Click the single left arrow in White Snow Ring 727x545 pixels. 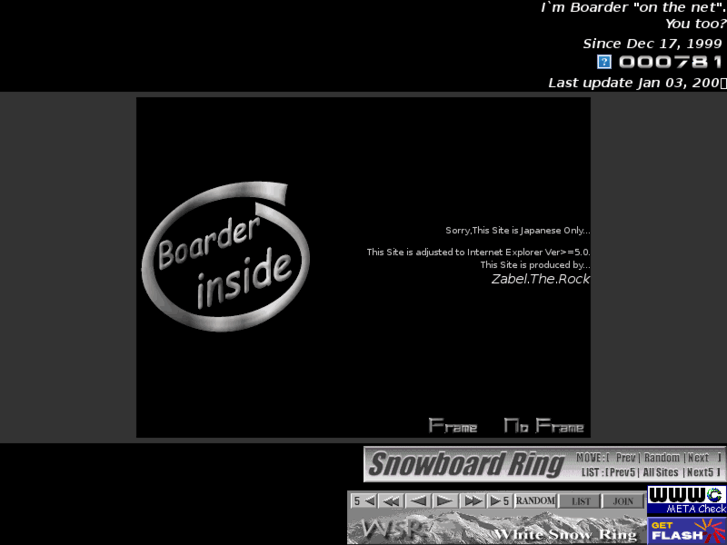pyautogui.click(x=418, y=501)
